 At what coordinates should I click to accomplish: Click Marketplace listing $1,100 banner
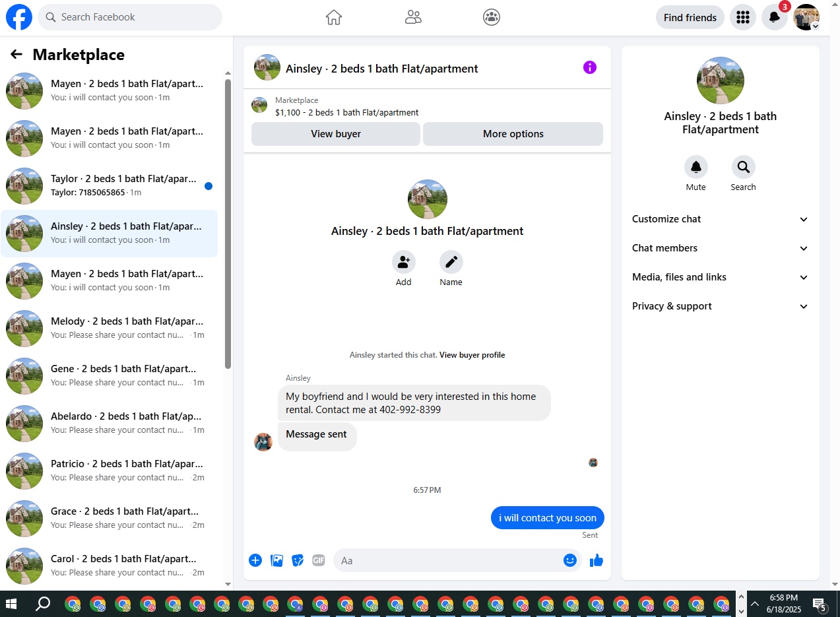point(427,106)
